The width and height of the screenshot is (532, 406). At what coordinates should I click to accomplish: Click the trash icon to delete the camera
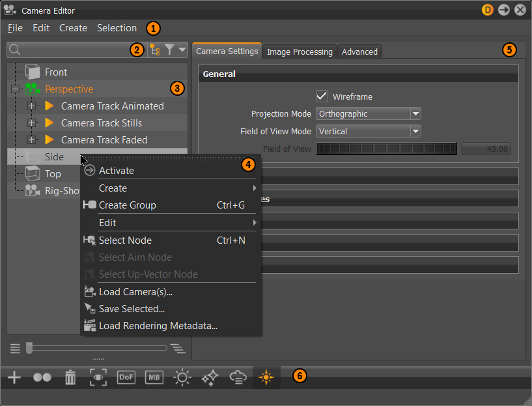tap(70, 377)
